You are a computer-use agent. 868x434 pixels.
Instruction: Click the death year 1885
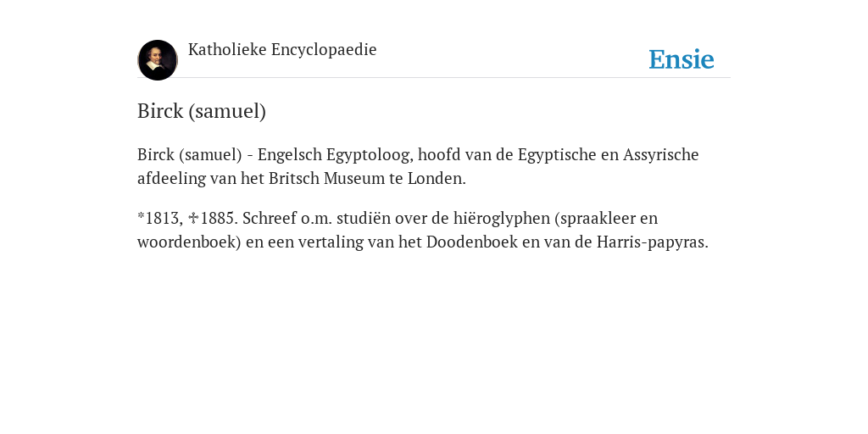click(219, 218)
